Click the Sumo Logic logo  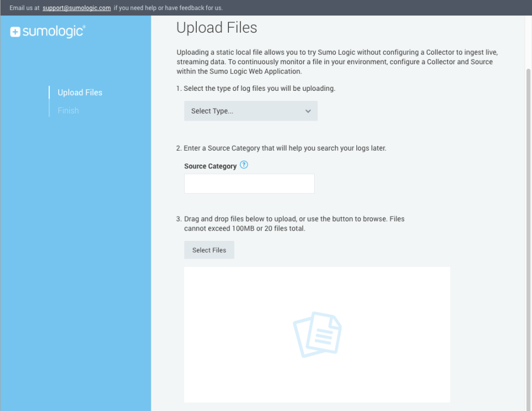pyautogui.click(x=47, y=32)
